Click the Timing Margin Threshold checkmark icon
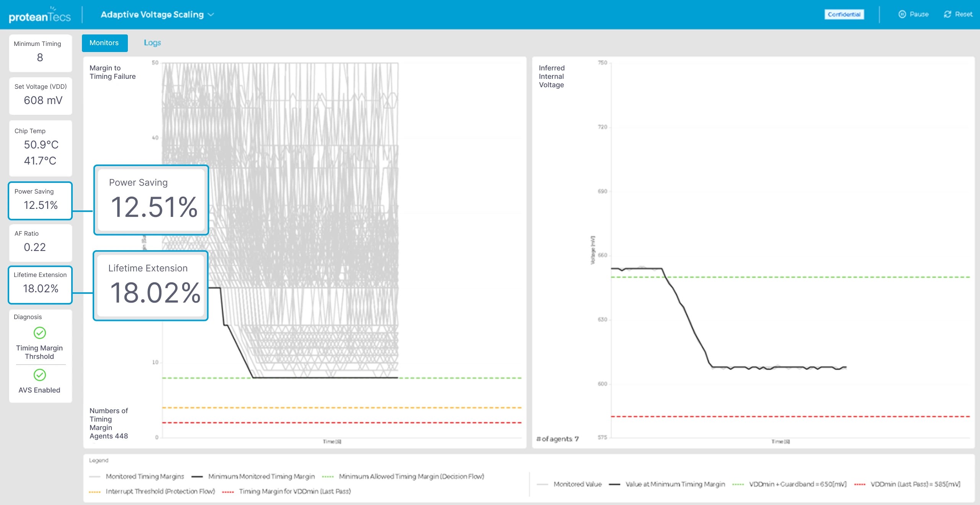Image resolution: width=980 pixels, height=505 pixels. click(x=40, y=333)
